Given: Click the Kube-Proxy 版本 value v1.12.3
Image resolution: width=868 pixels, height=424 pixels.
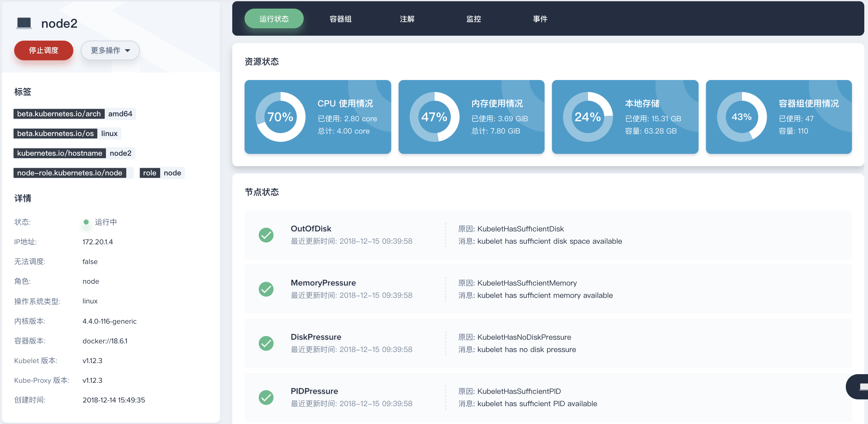Looking at the screenshot, I should coord(92,380).
